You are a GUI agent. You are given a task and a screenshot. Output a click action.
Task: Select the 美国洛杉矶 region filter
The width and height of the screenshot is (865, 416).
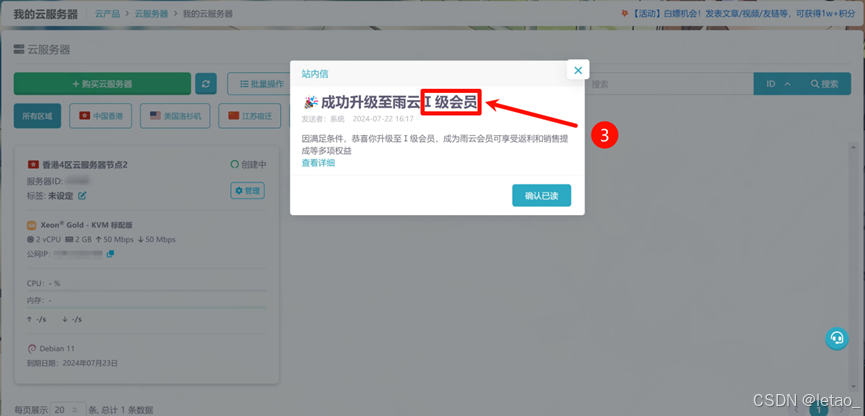pyautogui.click(x=175, y=116)
